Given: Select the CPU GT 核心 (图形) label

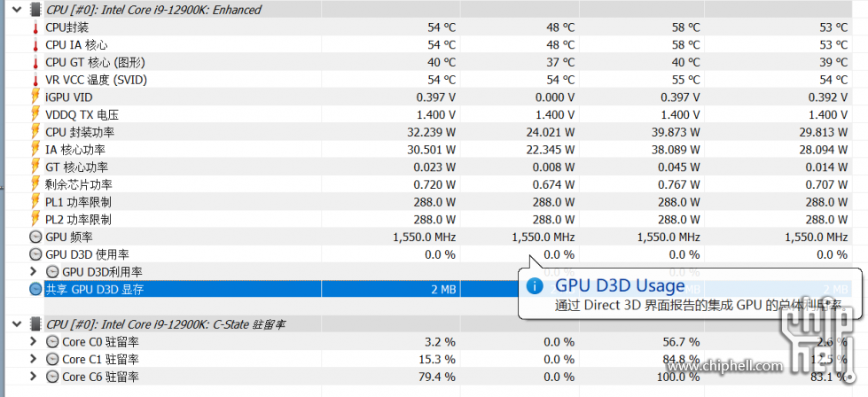Looking at the screenshot, I should 95,63.
